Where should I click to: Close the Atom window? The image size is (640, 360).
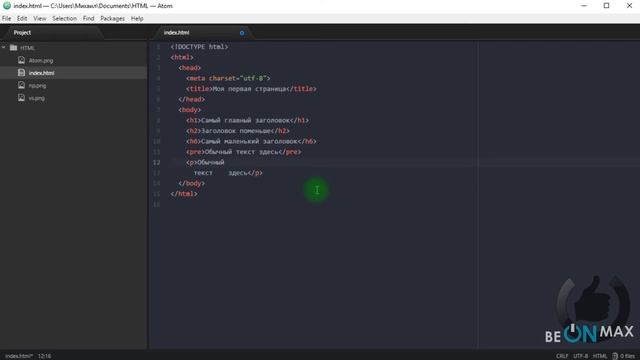point(629,6)
